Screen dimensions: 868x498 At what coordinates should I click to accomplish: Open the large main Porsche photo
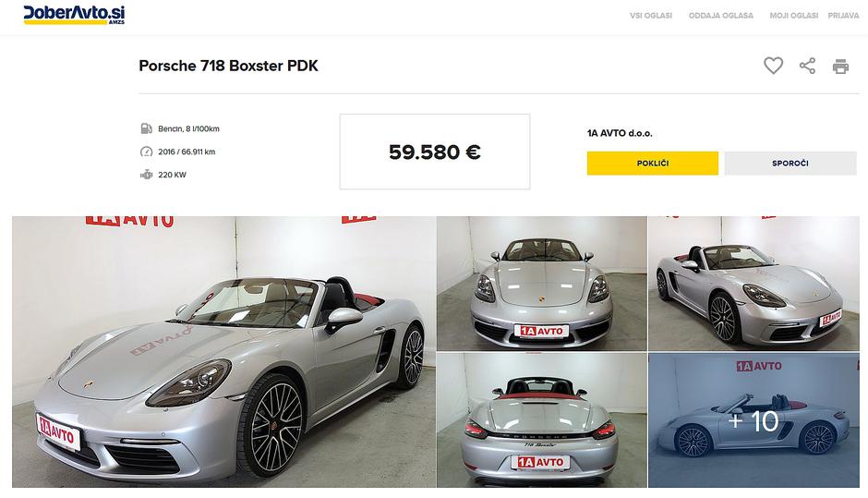click(x=223, y=352)
